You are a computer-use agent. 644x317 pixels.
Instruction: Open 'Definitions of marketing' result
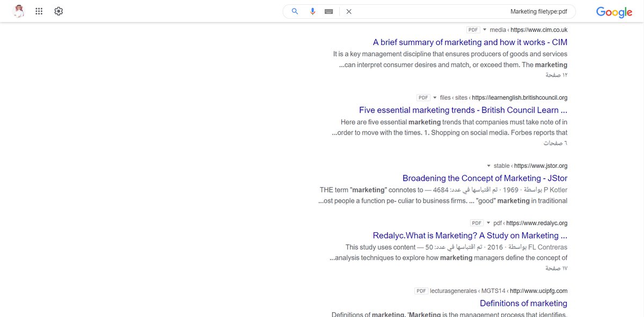[523, 303]
